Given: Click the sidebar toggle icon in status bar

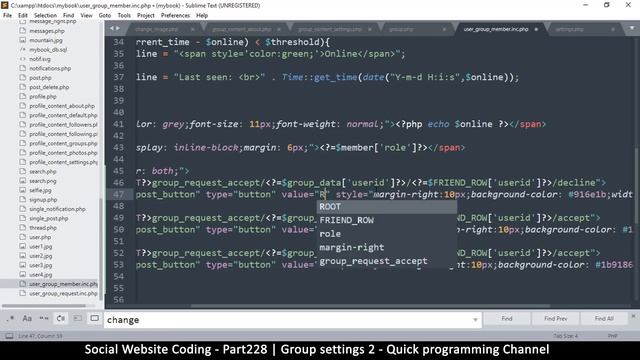Looking at the screenshot, I should tap(9, 336).
